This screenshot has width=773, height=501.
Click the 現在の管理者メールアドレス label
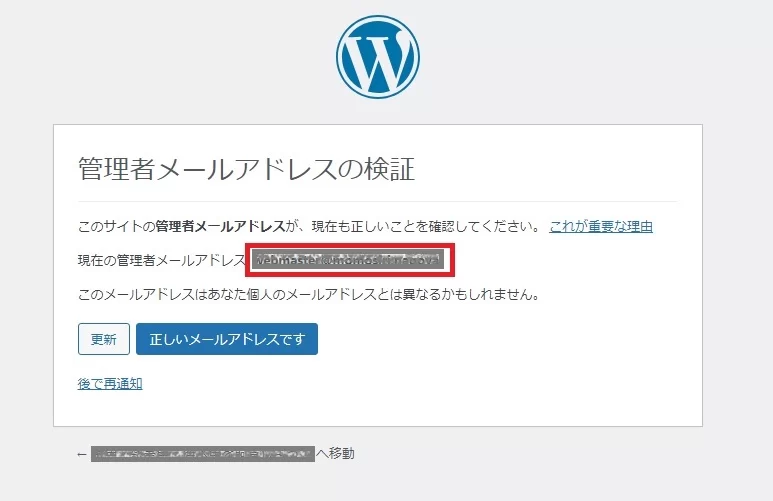161,260
